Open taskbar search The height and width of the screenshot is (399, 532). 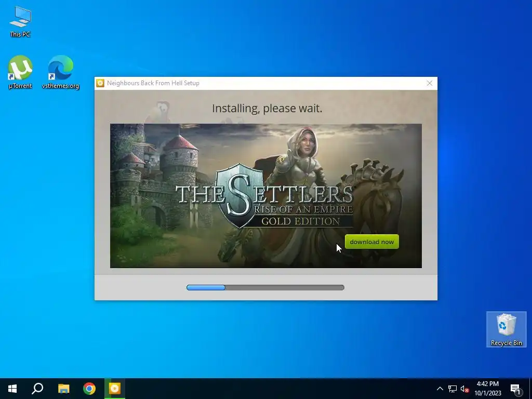click(x=37, y=389)
